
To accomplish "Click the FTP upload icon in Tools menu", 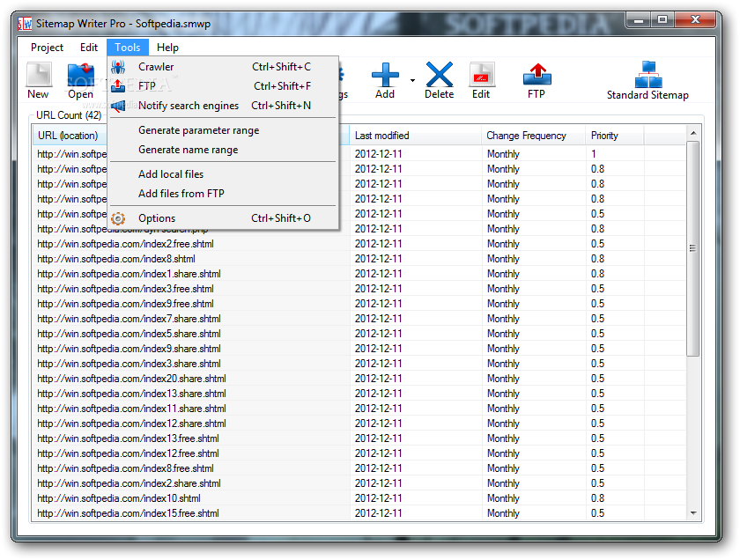I will pos(118,86).
